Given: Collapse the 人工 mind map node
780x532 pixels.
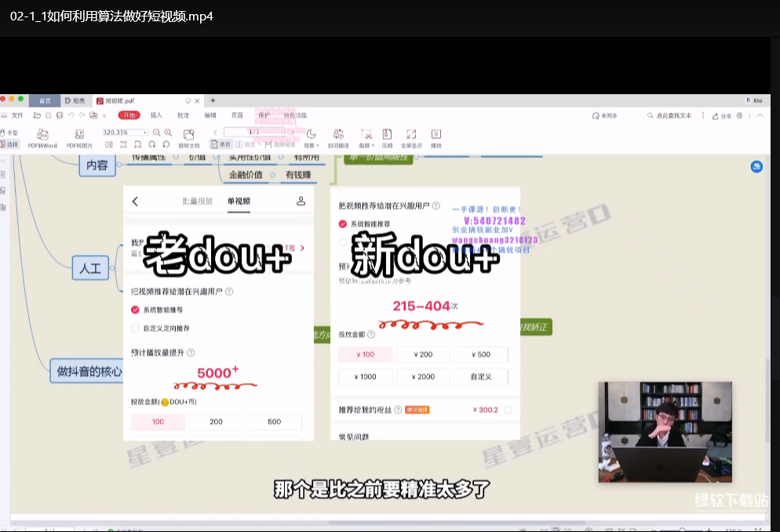Looking at the screenshot, I should (112, 268).
